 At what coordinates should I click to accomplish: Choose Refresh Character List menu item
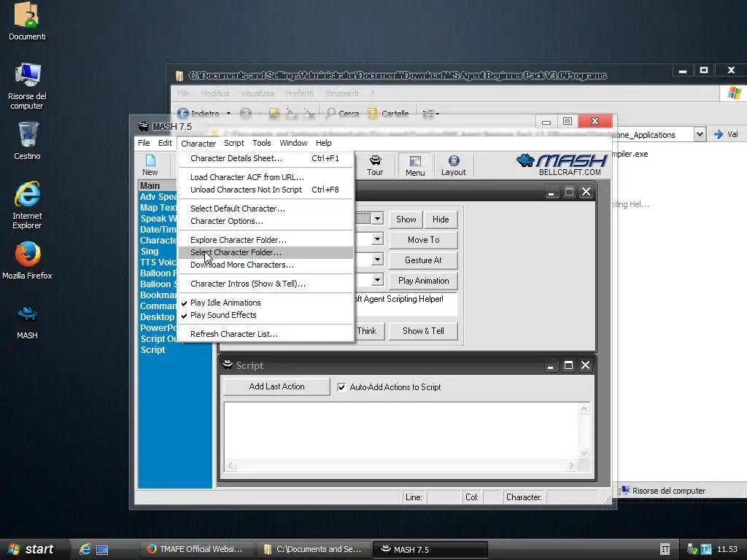click(x=267, y=334)
